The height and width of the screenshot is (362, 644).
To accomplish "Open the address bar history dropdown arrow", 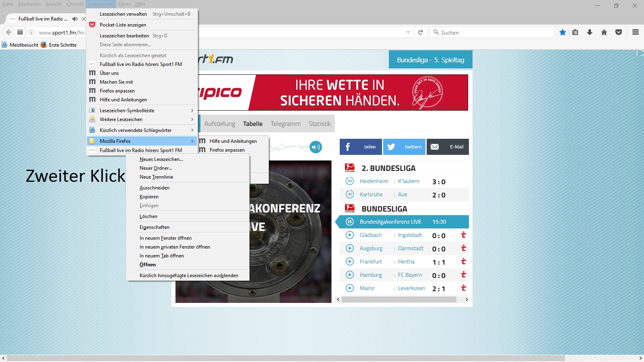I will (408, 32).
